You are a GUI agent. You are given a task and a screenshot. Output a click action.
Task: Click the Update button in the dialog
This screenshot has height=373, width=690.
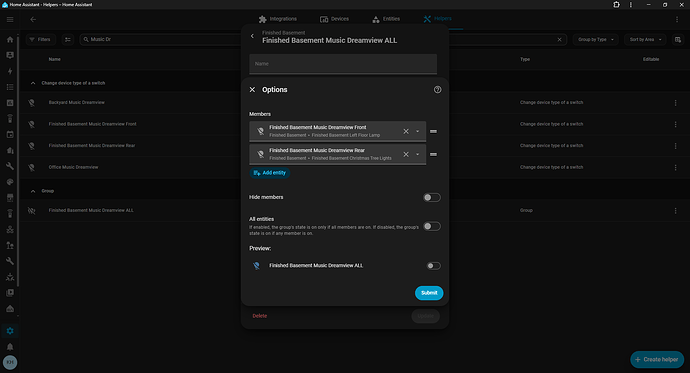[x=426, y=316]
